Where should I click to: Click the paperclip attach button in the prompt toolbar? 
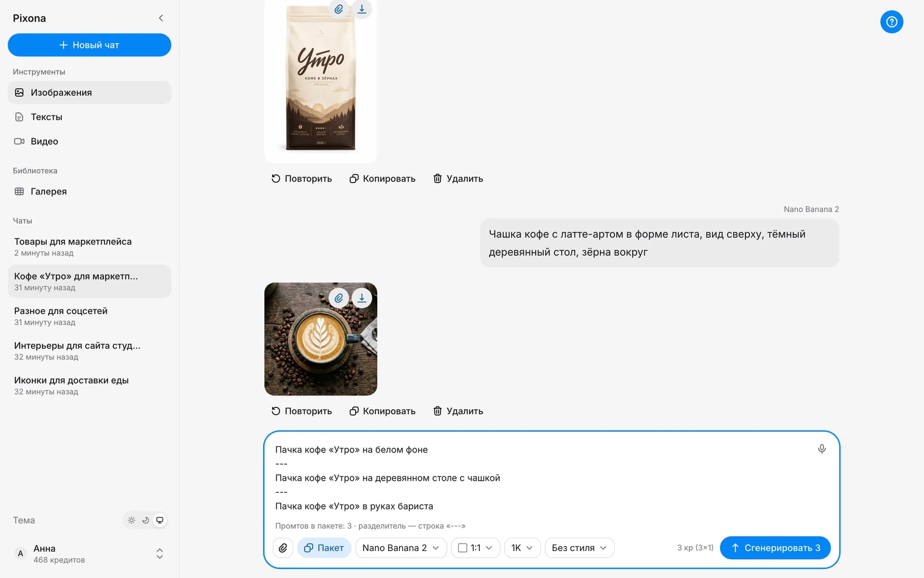click(283, 548)
